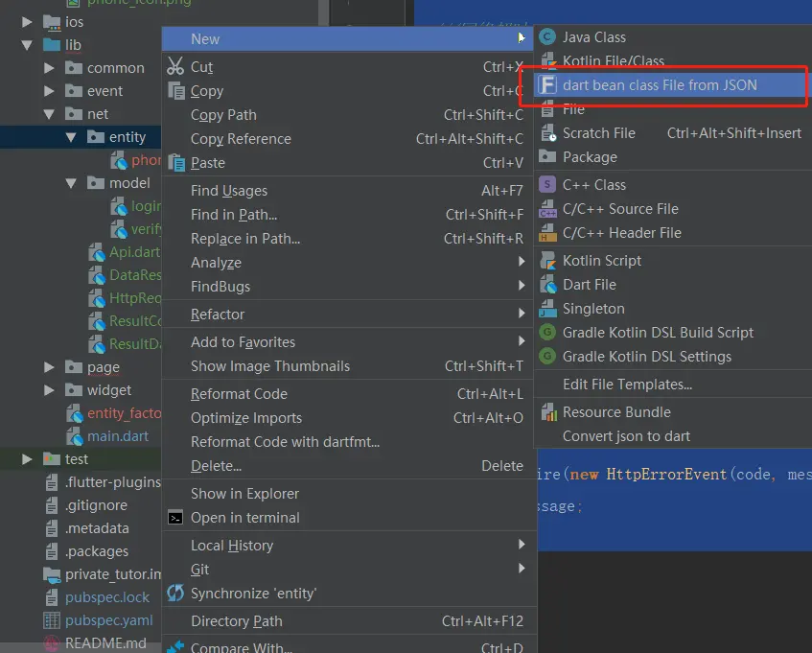
Task: Expand the ios folder
Action: pos(27,22)
